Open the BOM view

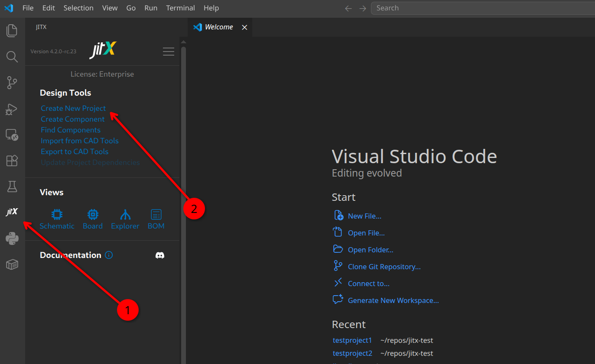click(156, 219)
